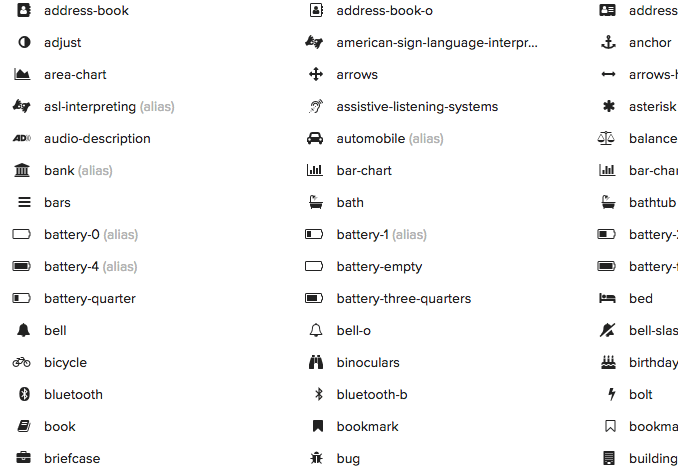Click the briefcase icon
Image resolution: width=678 pixels, height=470 pixels.
23,457
